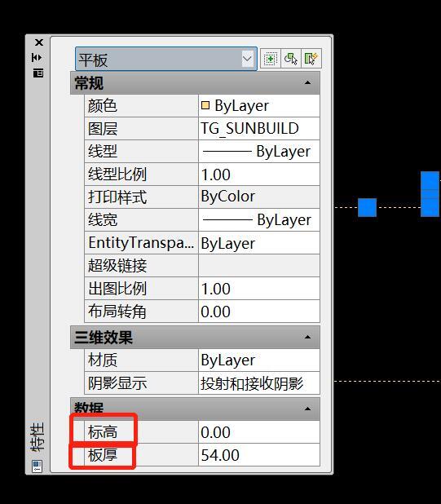The image size is (441, 504).
Task: Click the Select Objects icon
Action: pos(291,59)
